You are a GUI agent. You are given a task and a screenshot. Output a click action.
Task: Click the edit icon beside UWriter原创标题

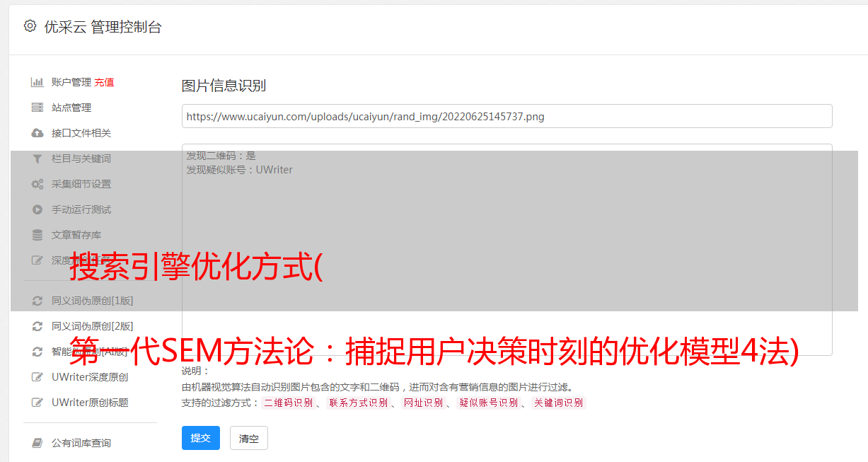pos(37,403)
